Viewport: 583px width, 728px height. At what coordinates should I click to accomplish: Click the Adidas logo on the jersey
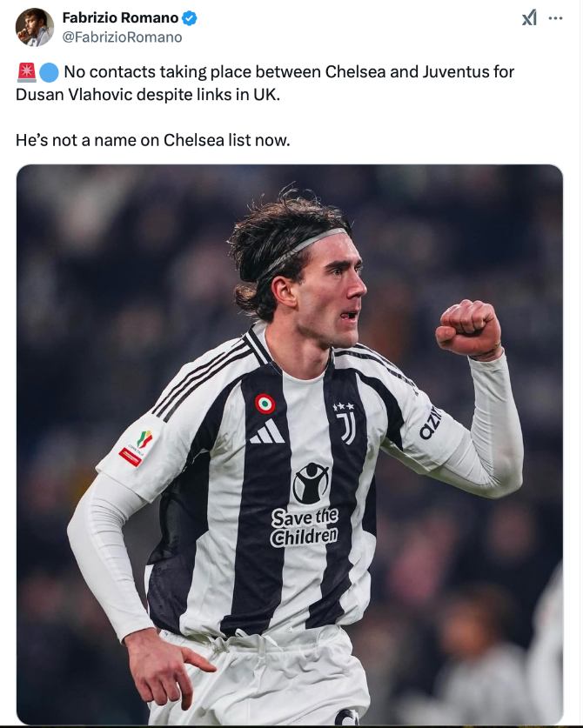(x=267, y=431)
